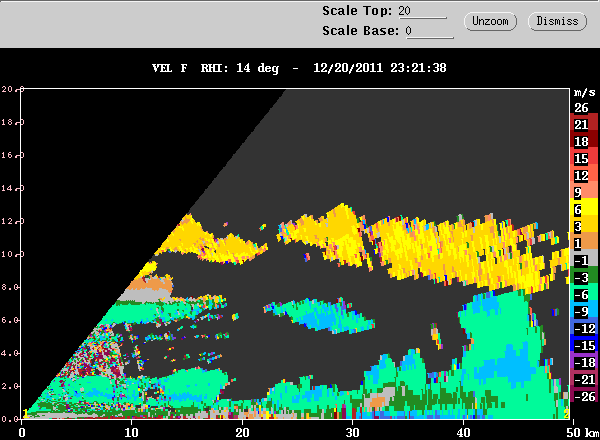Edit the Scale Base value field

click(429, 31)
